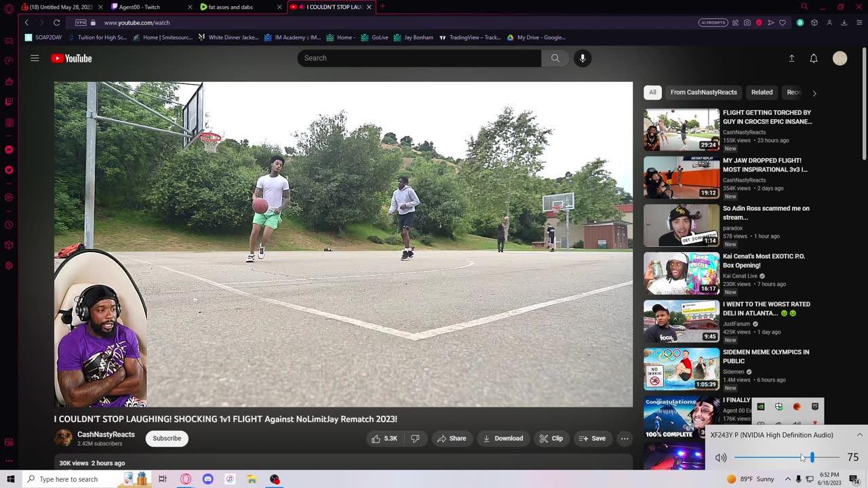
Task: Open 'TradingView – Track...' bookmark
Action: (x=470, y=37)
